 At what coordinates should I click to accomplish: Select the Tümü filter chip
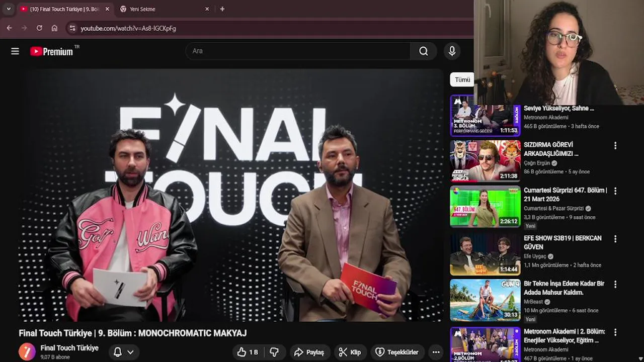(462, 79)
